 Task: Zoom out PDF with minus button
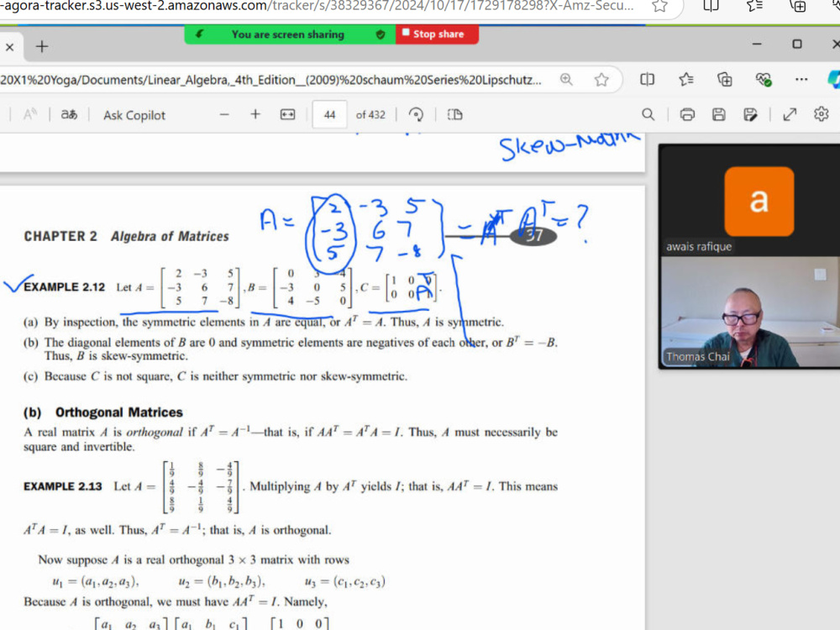[x=224, y=114]
